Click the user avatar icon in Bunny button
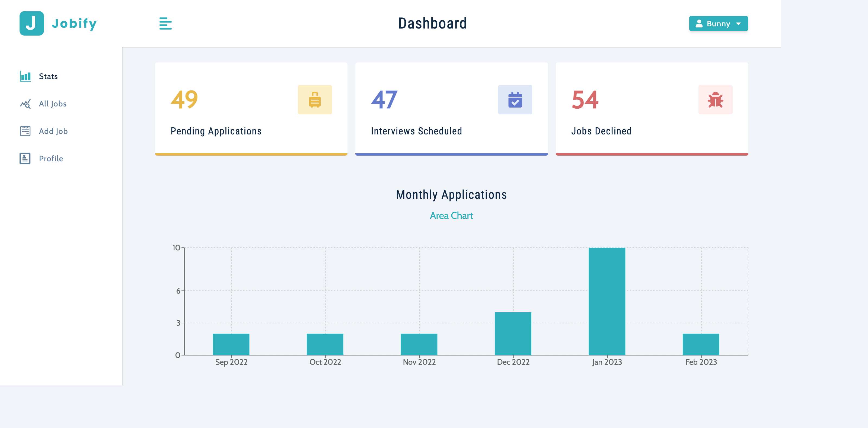The width and height of the screenshot is (868, 428). [699, 24]
